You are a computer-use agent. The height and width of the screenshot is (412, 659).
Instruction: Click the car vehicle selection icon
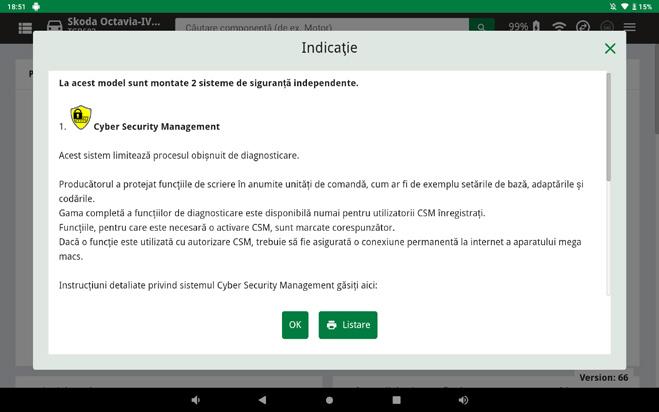(54, 26)
